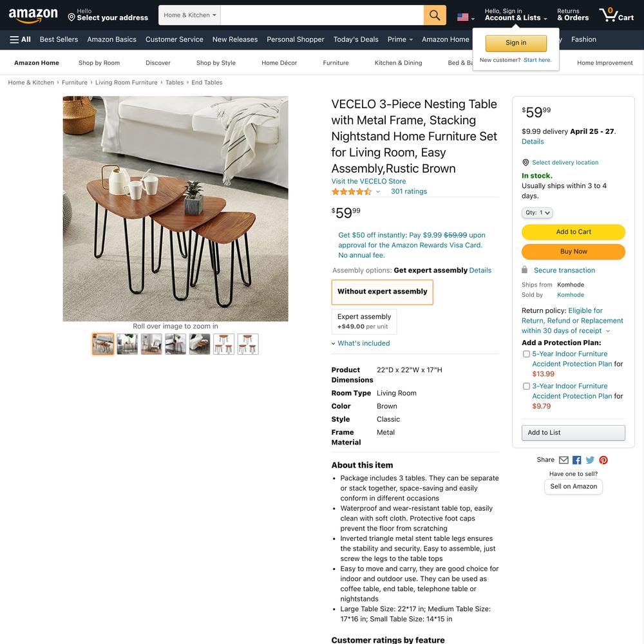
Task: Click the orange search magnifier button
Action: (x=435, y=15)
